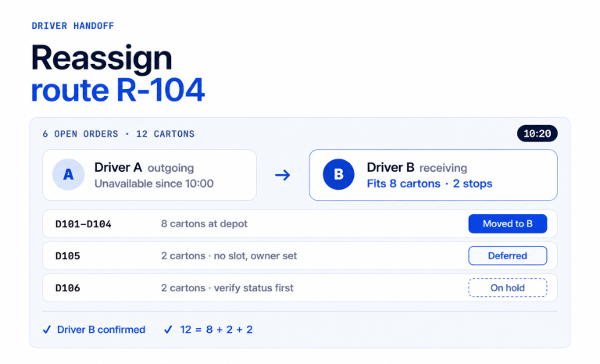Click 'Unavailable since 10:00' text
The height and width of the screenshot is (364, 600).
coord(154,184)
